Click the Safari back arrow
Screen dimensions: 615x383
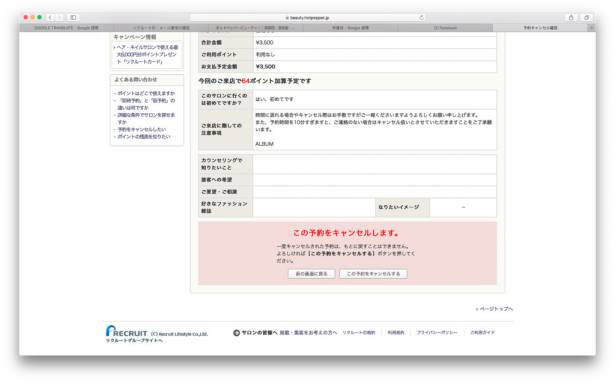pyautogui.click(x=50, y=17)
